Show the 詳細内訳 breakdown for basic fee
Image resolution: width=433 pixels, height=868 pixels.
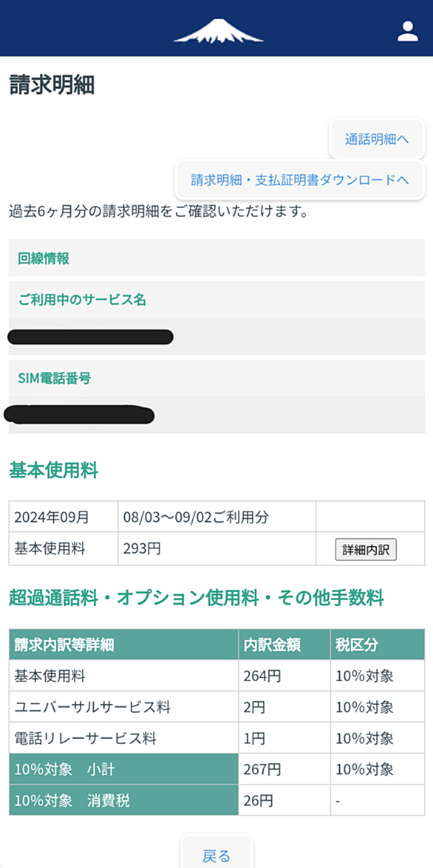click(366, 550)
